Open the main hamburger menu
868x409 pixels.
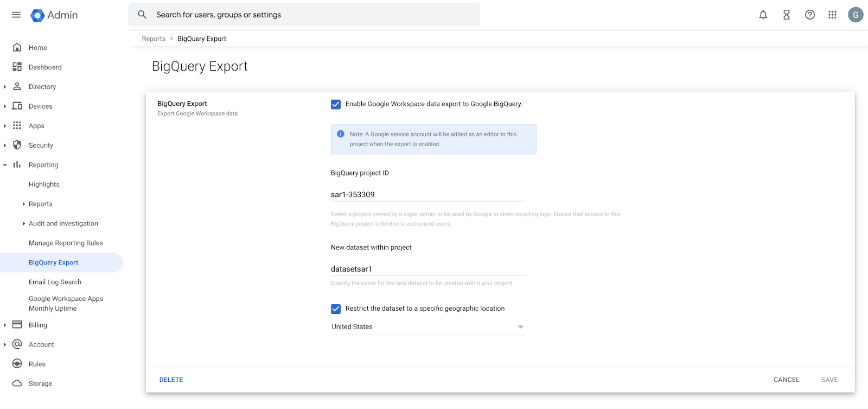16,15
